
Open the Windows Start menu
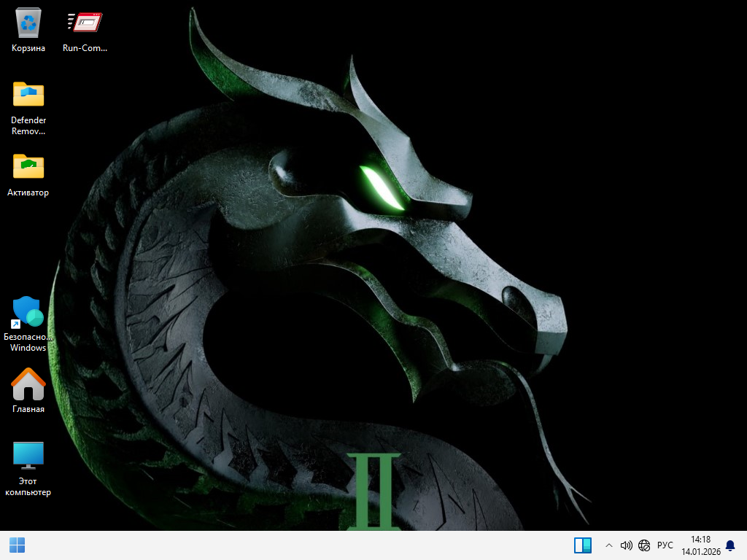(x=18, y=545)
